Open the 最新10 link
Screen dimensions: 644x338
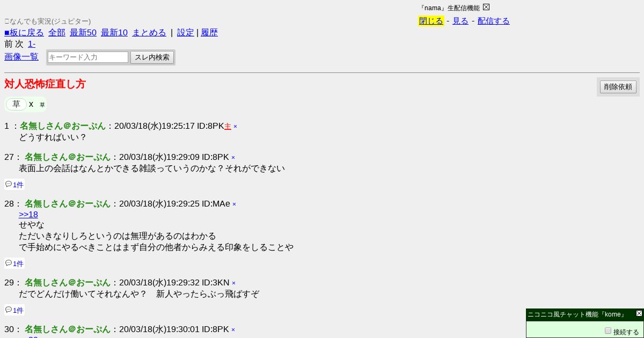point(114,33)
